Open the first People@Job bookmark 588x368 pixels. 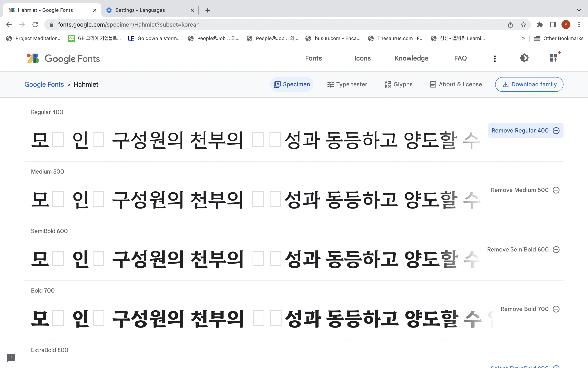point(214,38)
